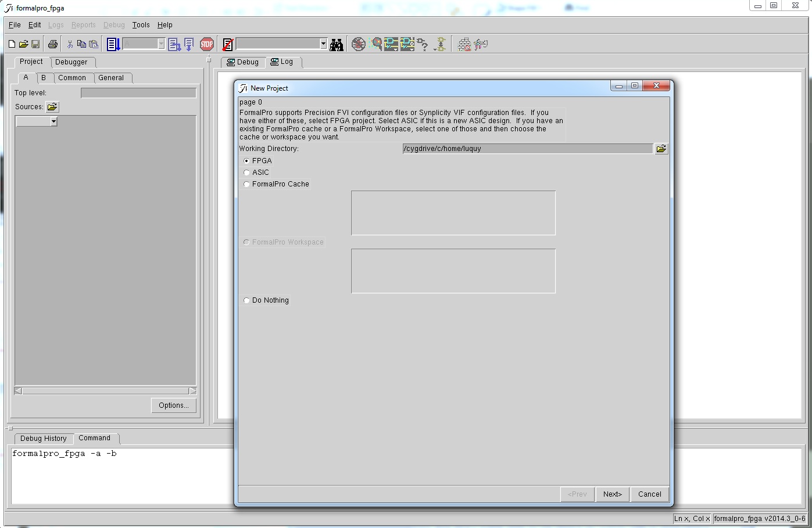812x528 pixels.
Task: Click the Sources list horizontal scrollbar
Action: [105, 391]
